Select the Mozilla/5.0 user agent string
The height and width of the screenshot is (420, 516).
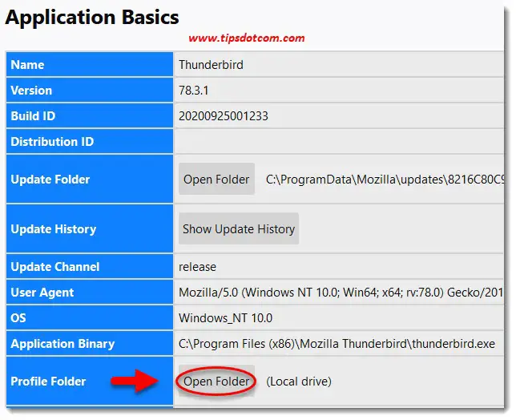tap(341, 293)
